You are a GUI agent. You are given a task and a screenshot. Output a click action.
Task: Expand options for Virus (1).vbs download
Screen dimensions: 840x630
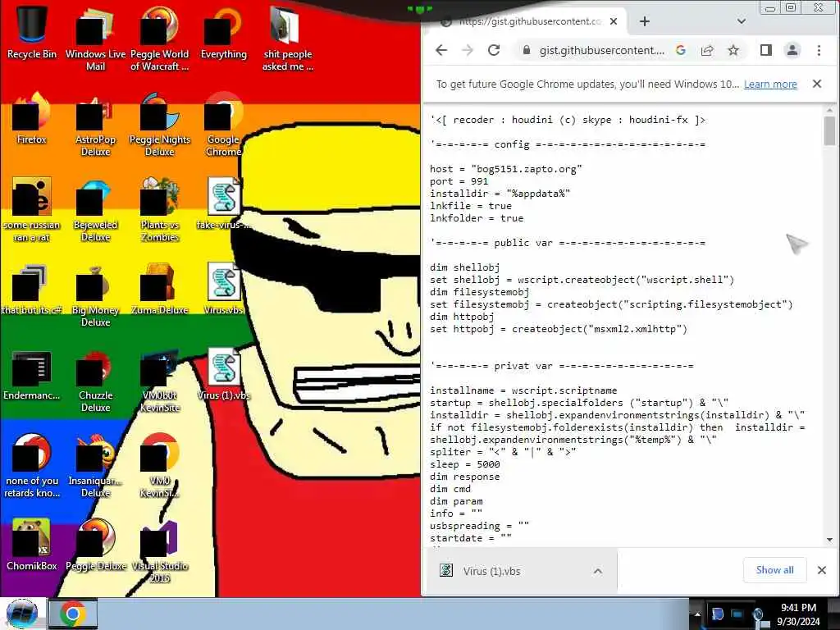pos(598,571)
